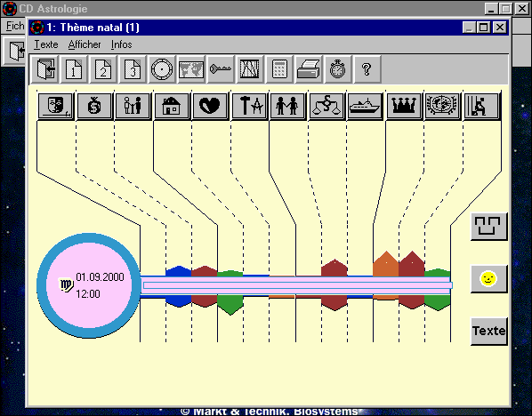Click the stopwatch toolbar icon
The height and width of the screenshot is (416, 532).
(337, 69)
